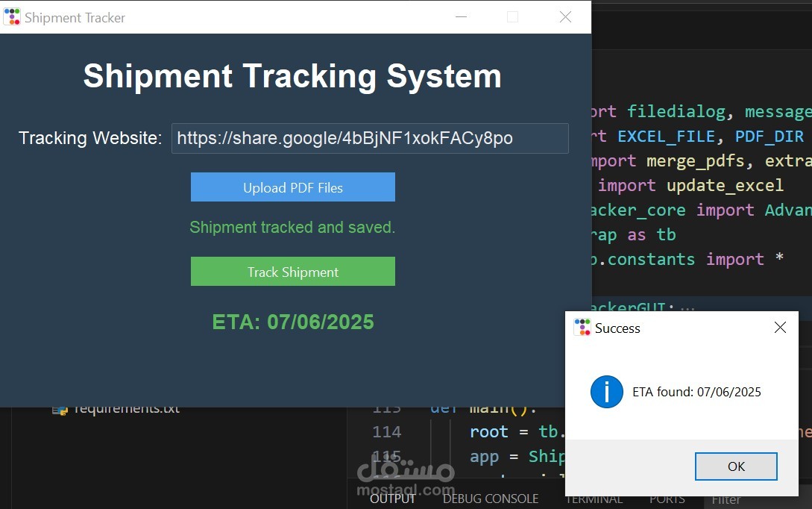The width and height of the screenshot is (812, 509).
Task: Click line number 114 in the editor gutter
Action: [386, 432]
